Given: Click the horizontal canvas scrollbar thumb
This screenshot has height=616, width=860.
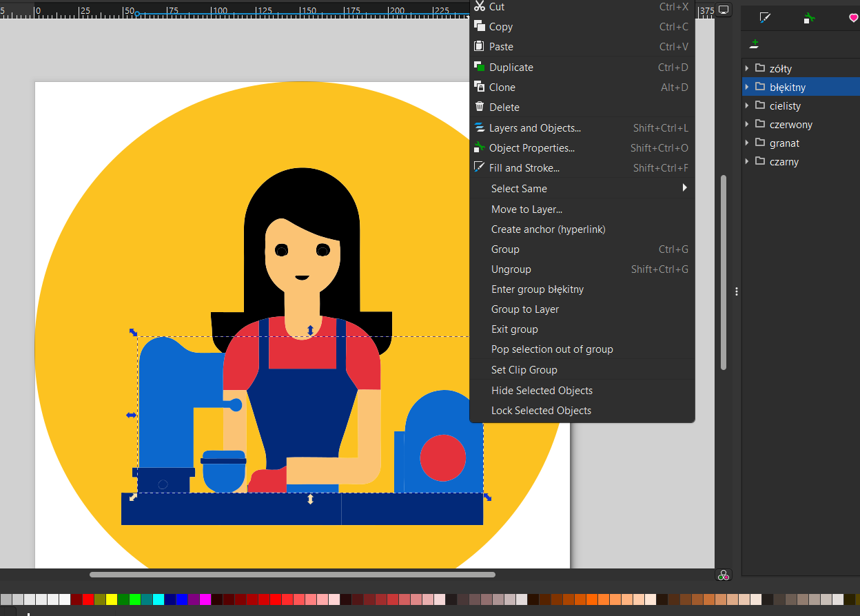Looking at the screenshot, I should 292,575.
